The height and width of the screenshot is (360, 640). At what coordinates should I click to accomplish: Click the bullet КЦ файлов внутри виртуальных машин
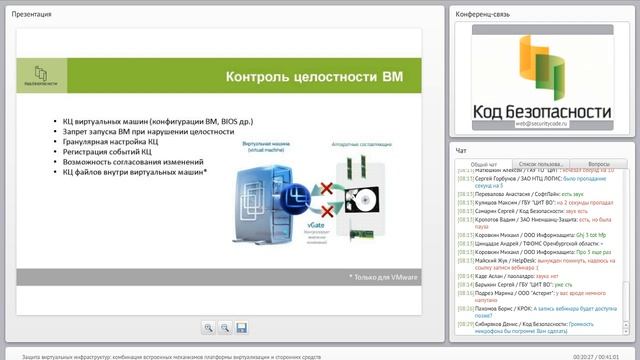(135, 172)
